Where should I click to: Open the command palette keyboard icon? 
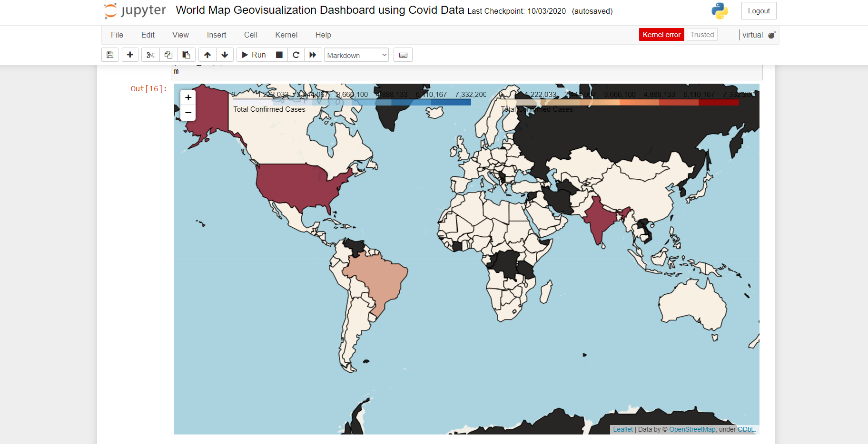click(x=403, y=55)
